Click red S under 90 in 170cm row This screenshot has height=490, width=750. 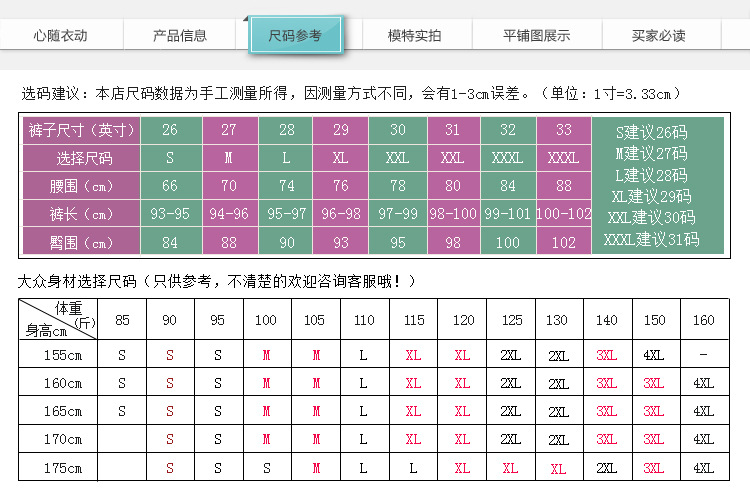(x=170, y=439)
